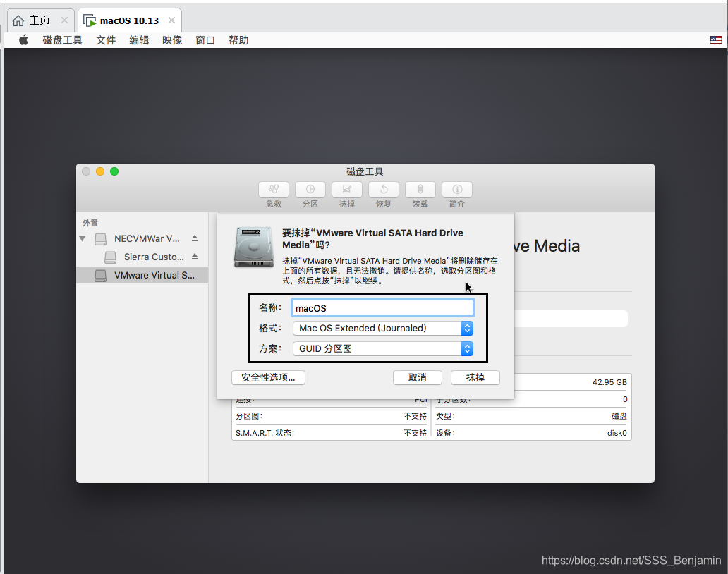Click the 安全性选项... button
728x574 pixels.
pos(268,378)
